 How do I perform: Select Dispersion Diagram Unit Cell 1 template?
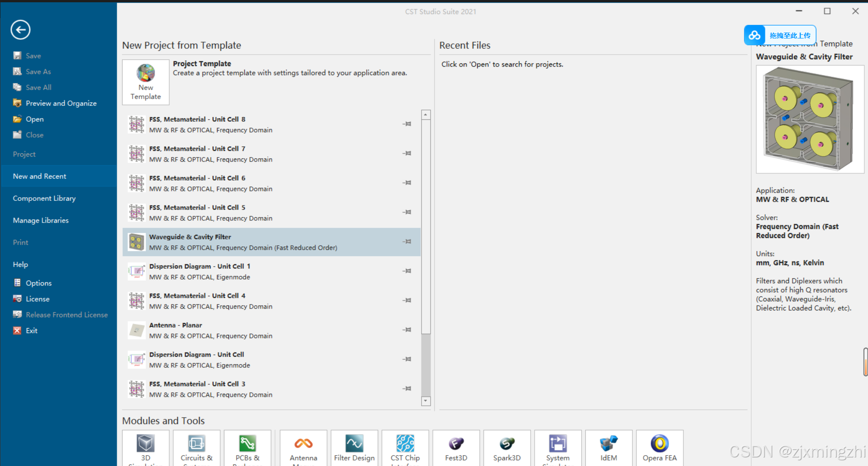click(271, 271)
